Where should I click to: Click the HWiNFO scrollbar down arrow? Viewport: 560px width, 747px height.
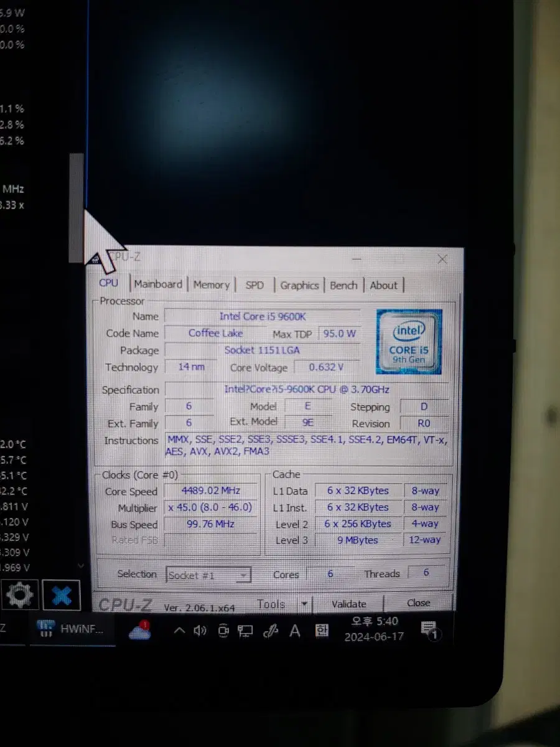point(80,566)
